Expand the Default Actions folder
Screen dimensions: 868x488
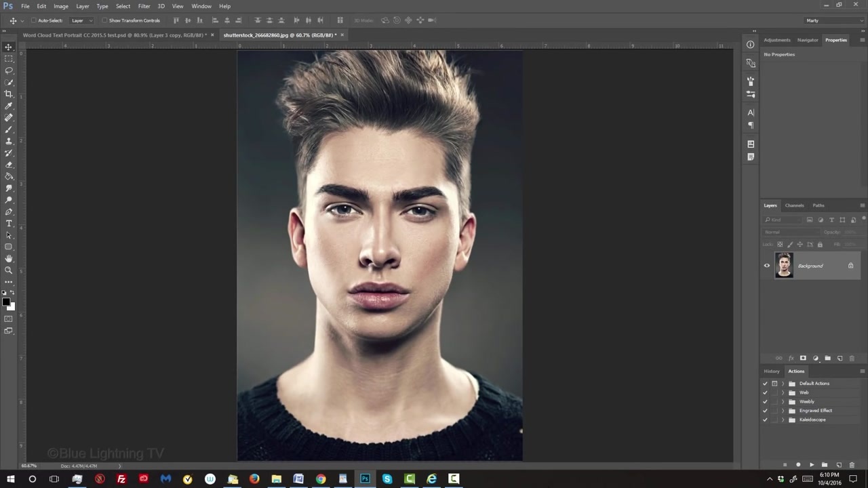[x=783, y=384]
